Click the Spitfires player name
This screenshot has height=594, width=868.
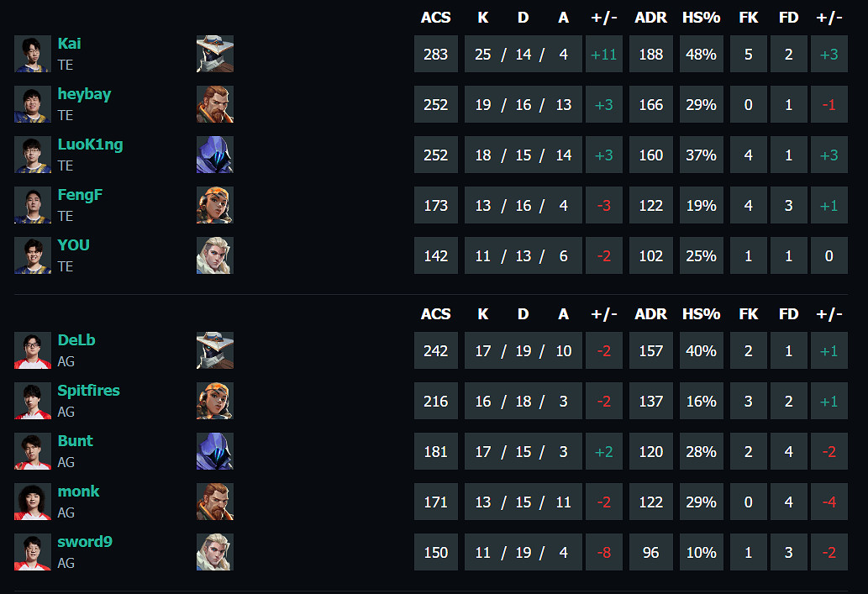point(88,391)
